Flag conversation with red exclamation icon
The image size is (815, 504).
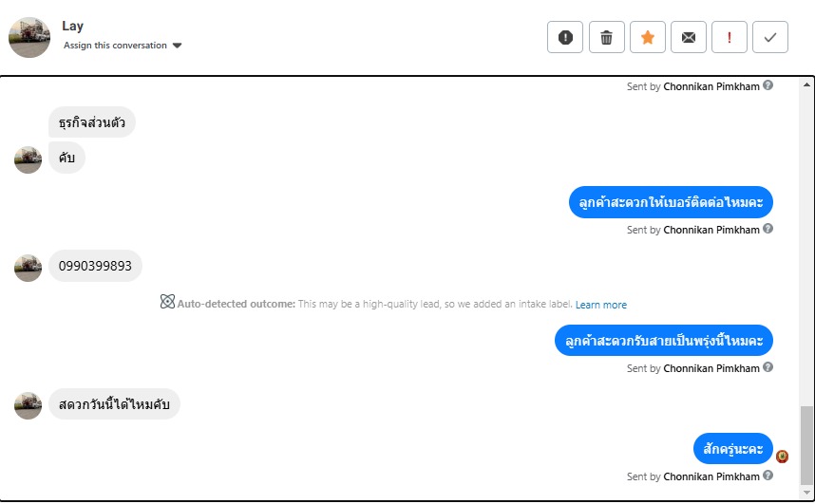730,38
